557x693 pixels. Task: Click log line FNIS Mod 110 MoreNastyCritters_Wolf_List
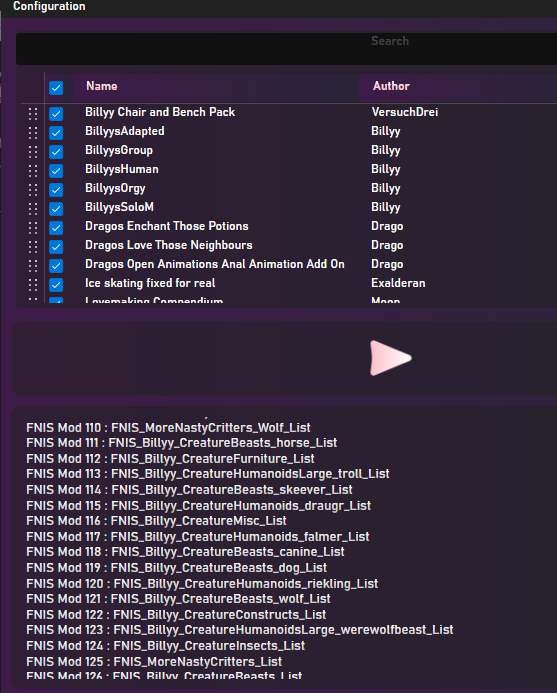(x=168, y=428)
